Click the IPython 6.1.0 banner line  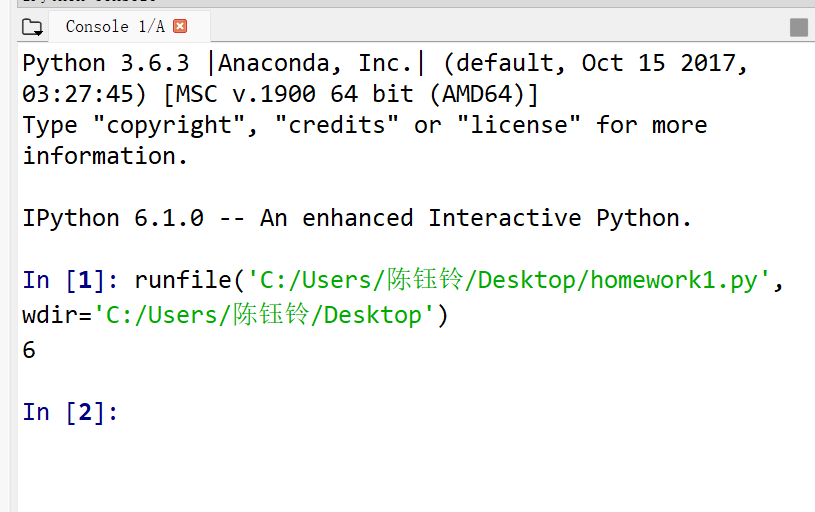(357, 218)
